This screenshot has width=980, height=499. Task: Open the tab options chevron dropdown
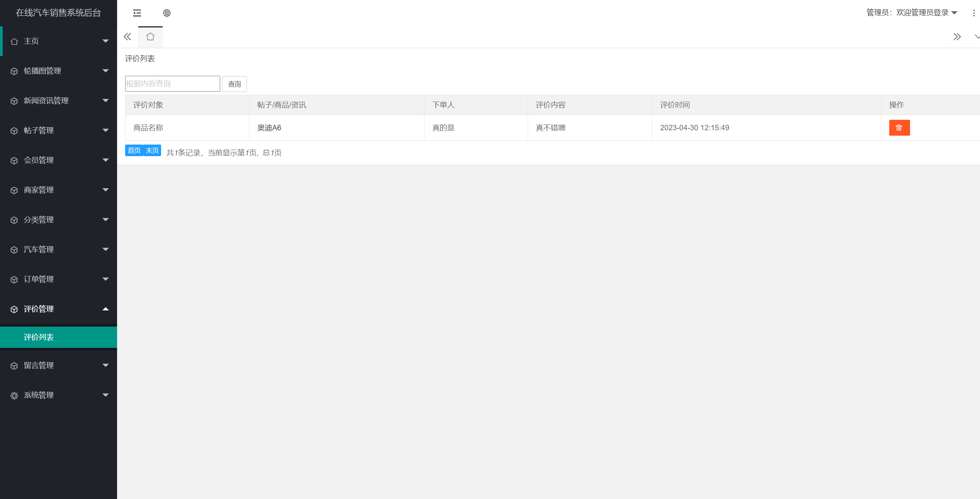[976, 37]
